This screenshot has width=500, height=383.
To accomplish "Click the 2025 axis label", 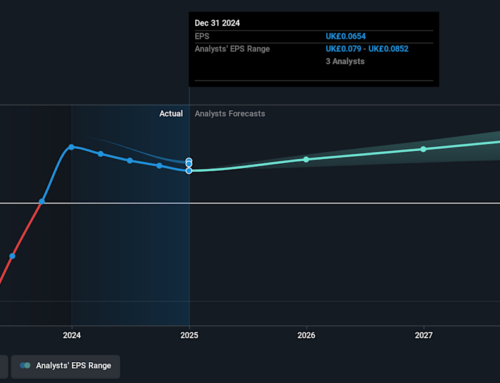I will tap(189, 335).
